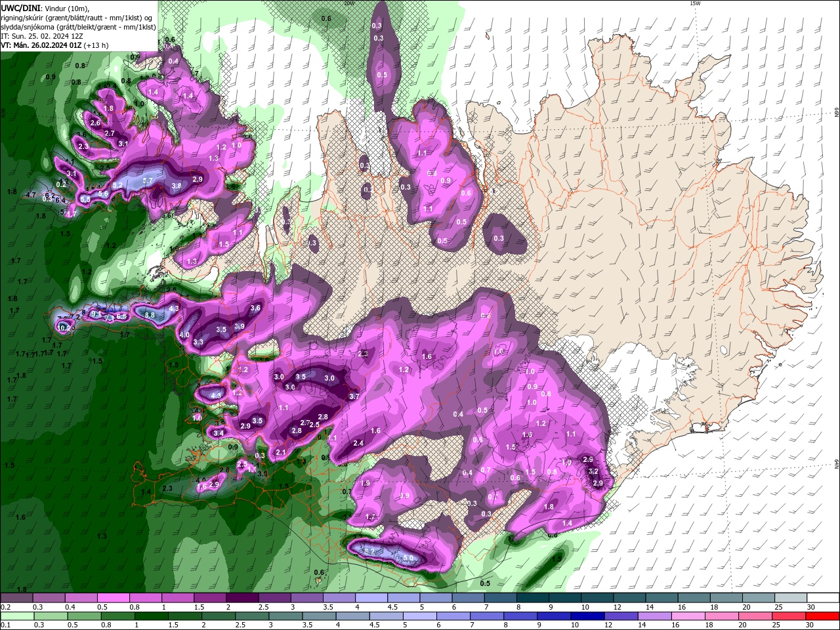Click the 'rigning/skúrir' legend description line

click(77, 18)
